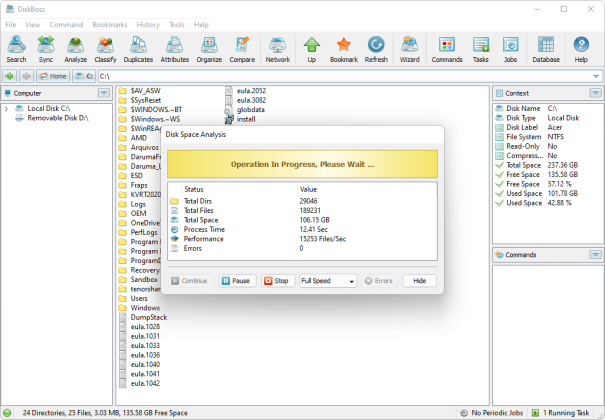Hide the analysis progress dialog
Image resolution: width=605 pixels, height=420 pixels.
(419, 281)
